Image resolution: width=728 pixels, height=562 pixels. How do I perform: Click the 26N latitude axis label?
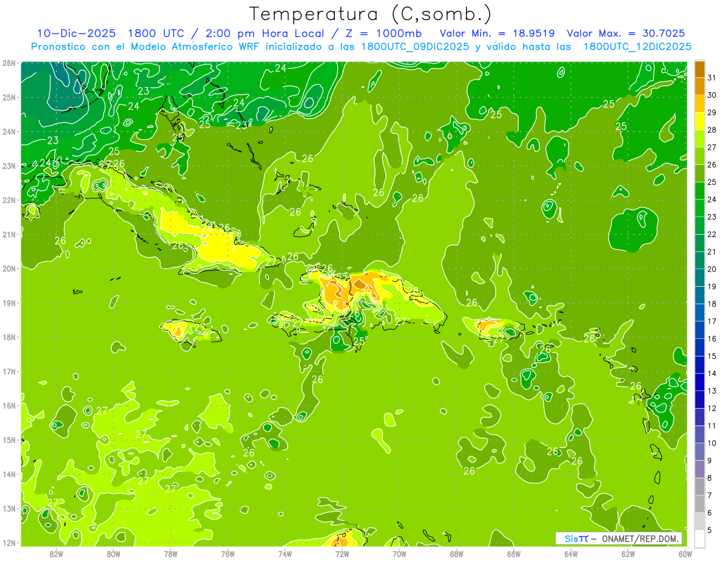(x=10, y=63)
